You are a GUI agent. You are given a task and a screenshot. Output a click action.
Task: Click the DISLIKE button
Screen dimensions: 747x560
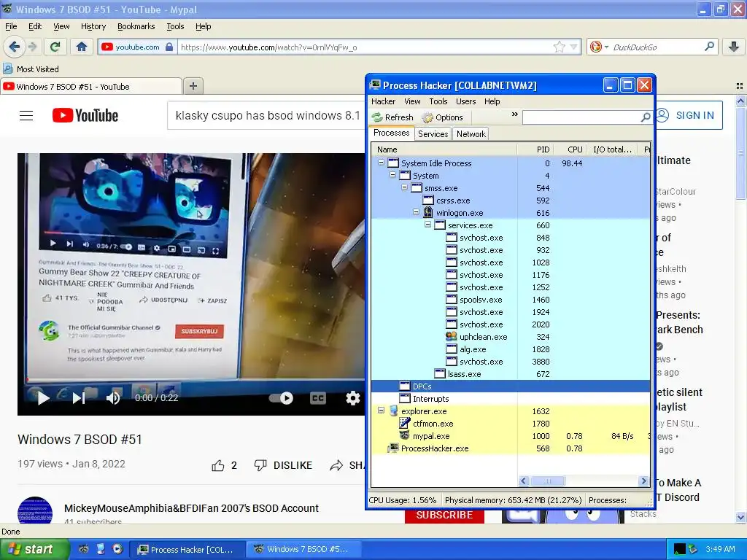pyautogui.click(x=284, y=465)
